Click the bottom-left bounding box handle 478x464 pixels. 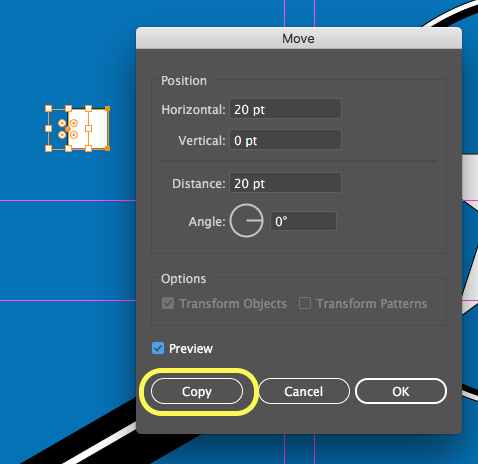(48, 148)
